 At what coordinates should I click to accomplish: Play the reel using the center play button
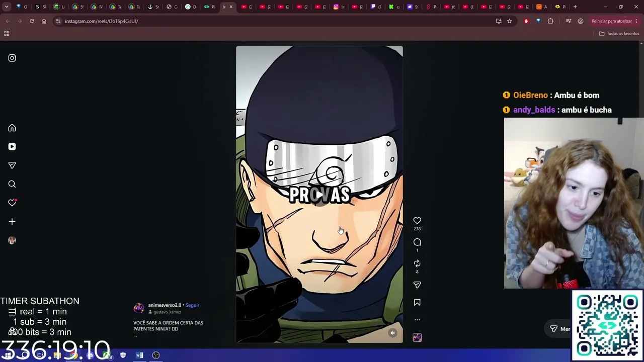pyautogui.click(x=319, y=195)
